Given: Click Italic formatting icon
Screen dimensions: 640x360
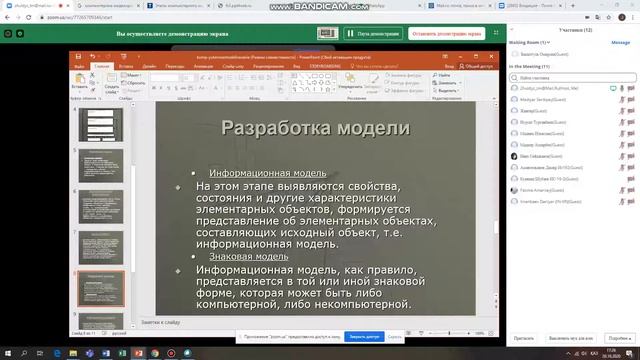Looking at the screenshot, I should pyautogui.click(x=161, y=88).
